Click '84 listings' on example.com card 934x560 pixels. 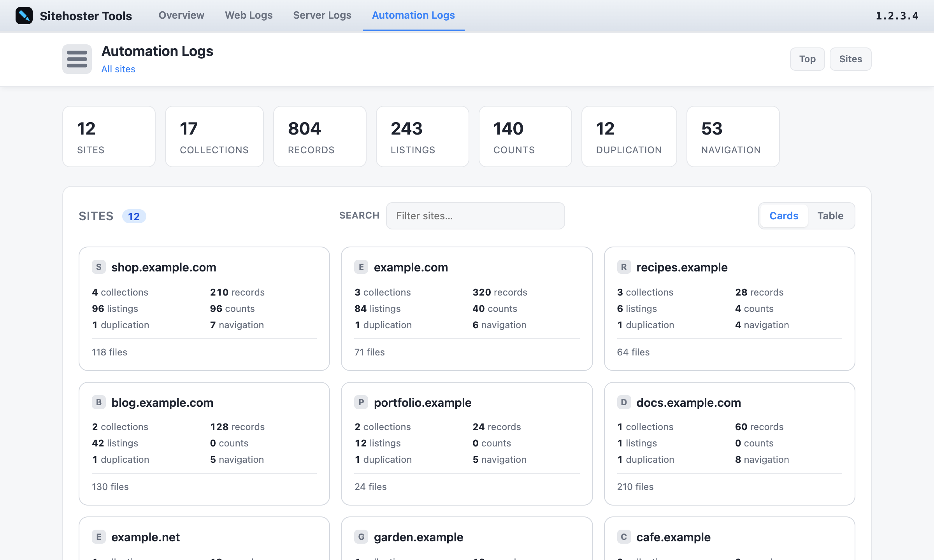tap(377, 308)
